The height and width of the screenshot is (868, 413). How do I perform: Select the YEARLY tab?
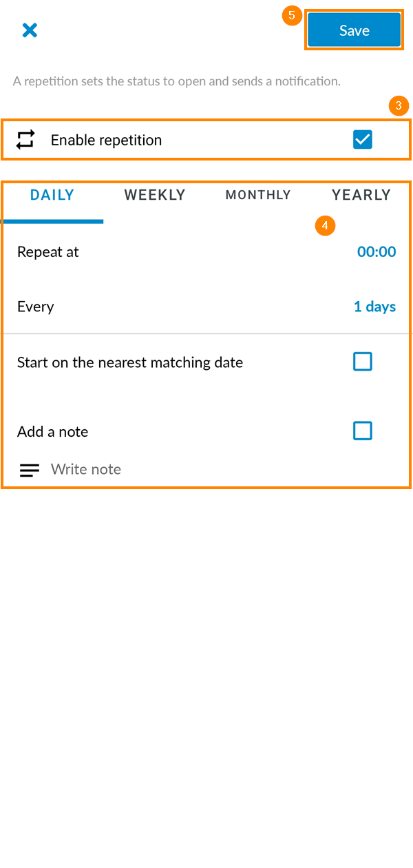[361, 194]
